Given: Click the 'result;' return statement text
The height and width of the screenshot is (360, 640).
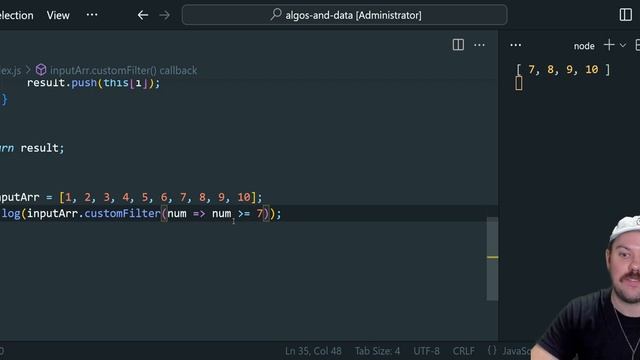Looking at the screenshot, I should pos(42,148).
